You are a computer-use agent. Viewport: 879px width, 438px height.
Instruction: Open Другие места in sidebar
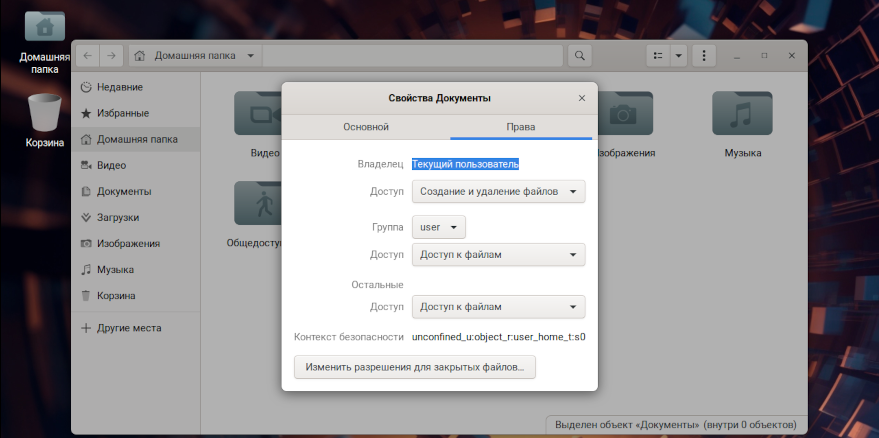128,328
